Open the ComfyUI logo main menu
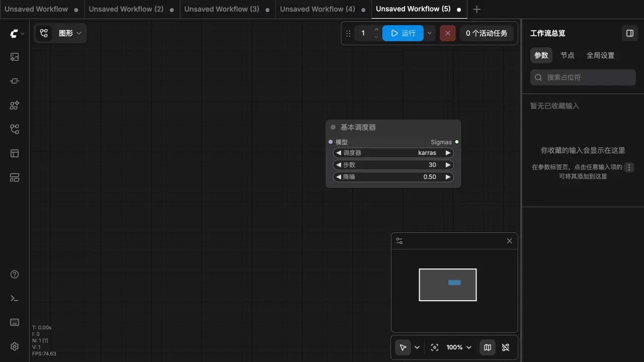 [x=14, y=34]
